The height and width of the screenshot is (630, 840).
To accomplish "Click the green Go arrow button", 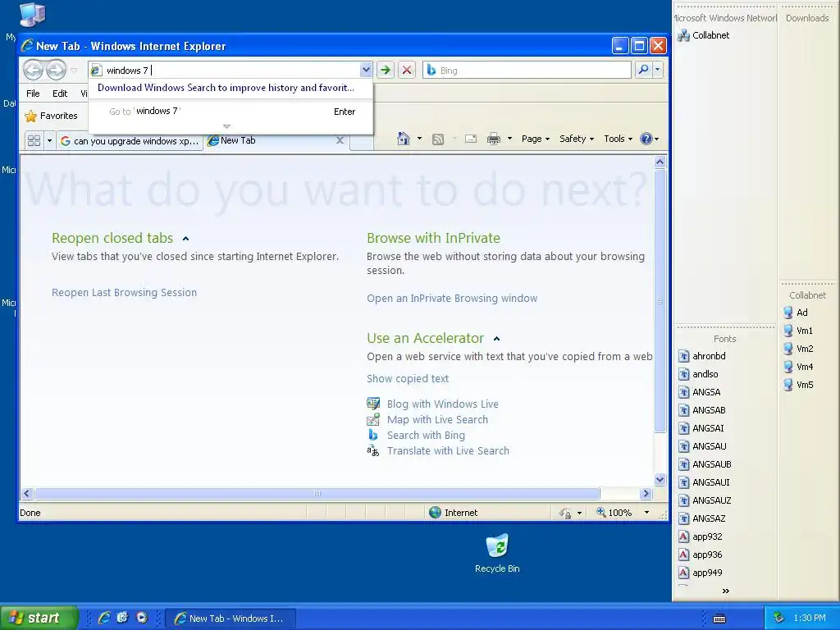I will point(386,71).
